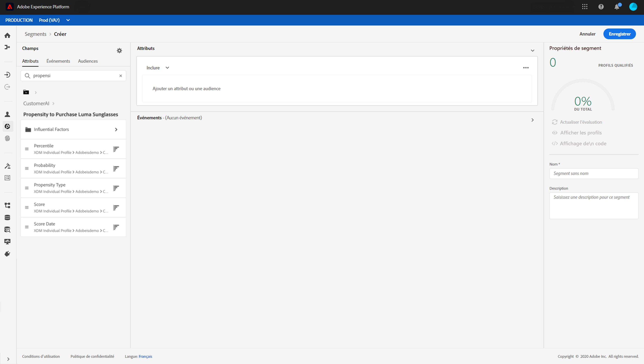Click the Home icon in left sidebar
644x364 pixels.
coord(7,36)
